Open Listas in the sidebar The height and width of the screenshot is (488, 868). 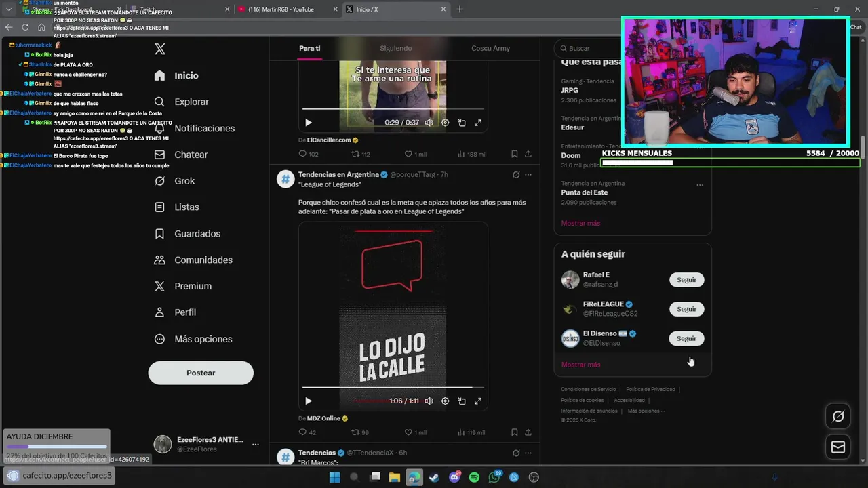pyautogui.click(x=176, y=207)
